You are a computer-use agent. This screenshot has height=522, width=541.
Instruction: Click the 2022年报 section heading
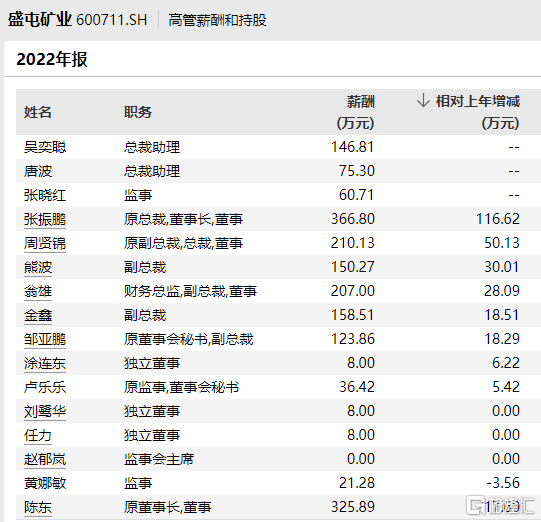point(52,59)
